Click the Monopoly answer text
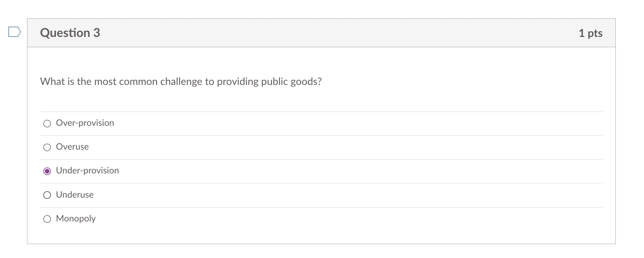Image resolution: width=644 pixels, height=258 pixels. click(76, 218)
